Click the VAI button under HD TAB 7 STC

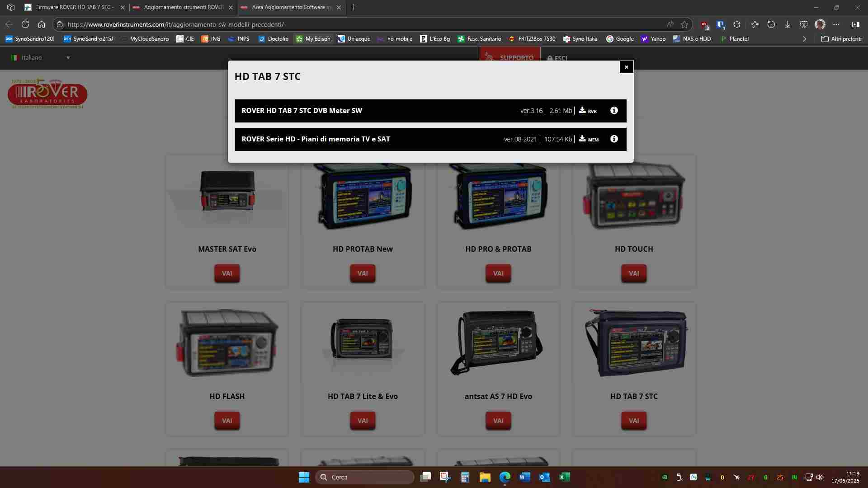(x=634, y=421)
